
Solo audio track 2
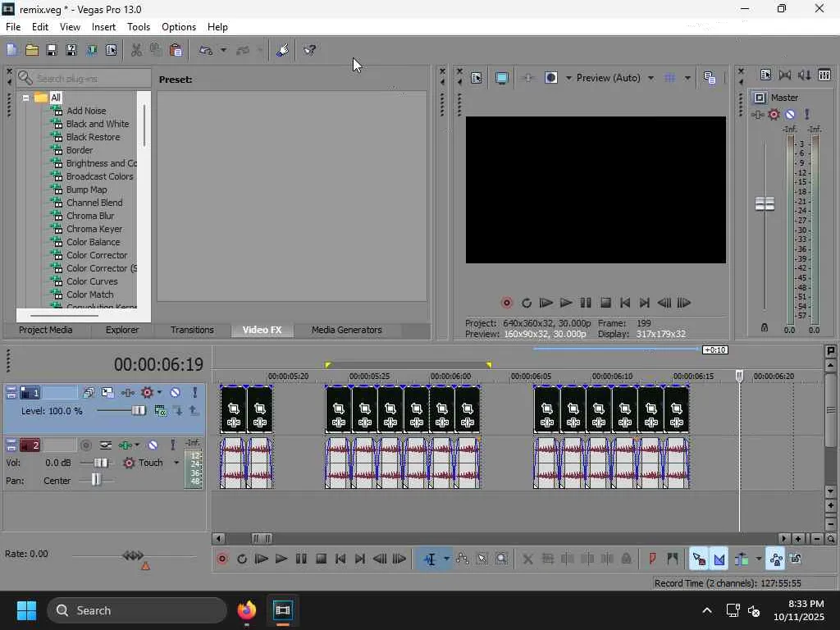coord(172,445)
